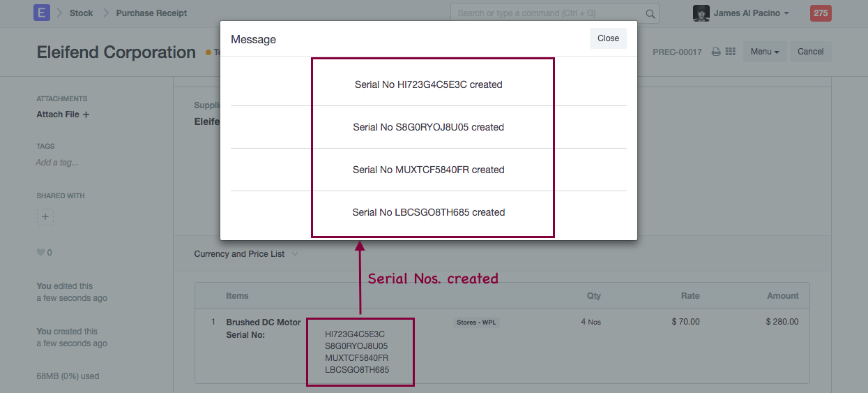Click the ERPNext 'E' home logo
The height and width of the screenshot is (393, 868).
[x=42, y=13]
